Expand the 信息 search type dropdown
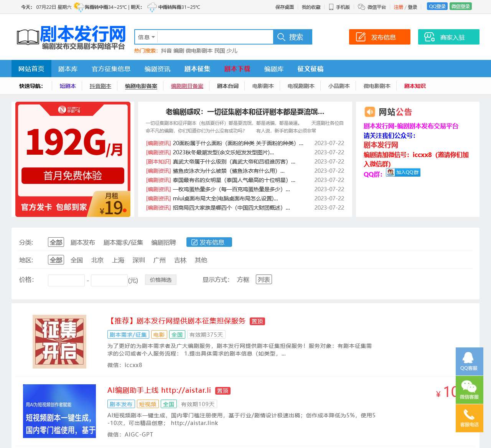Image resolution: width=491 pixels, height=448 pixels. pos(146,37)
